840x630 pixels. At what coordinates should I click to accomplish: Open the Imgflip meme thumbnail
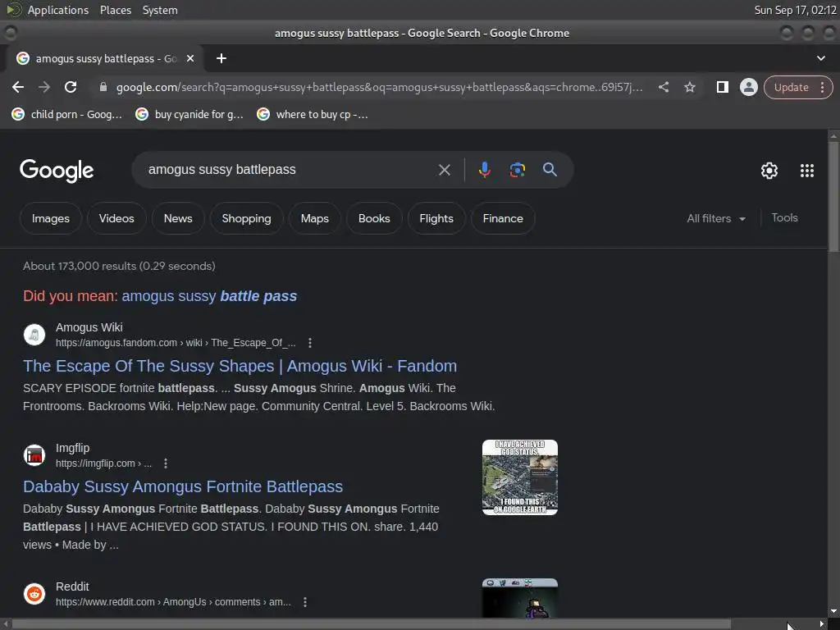[x=519, y=477]
